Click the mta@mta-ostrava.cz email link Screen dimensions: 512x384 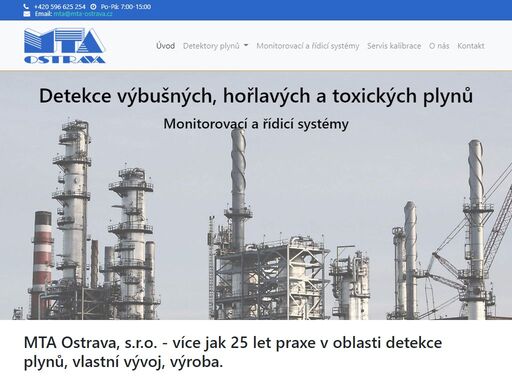83,14
